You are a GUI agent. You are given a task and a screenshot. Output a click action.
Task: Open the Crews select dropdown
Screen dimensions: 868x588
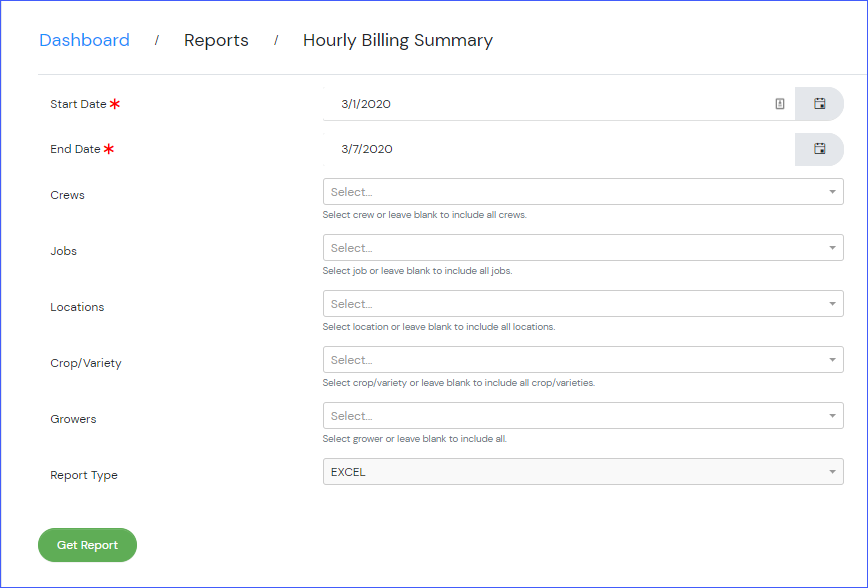pos(583,192)
